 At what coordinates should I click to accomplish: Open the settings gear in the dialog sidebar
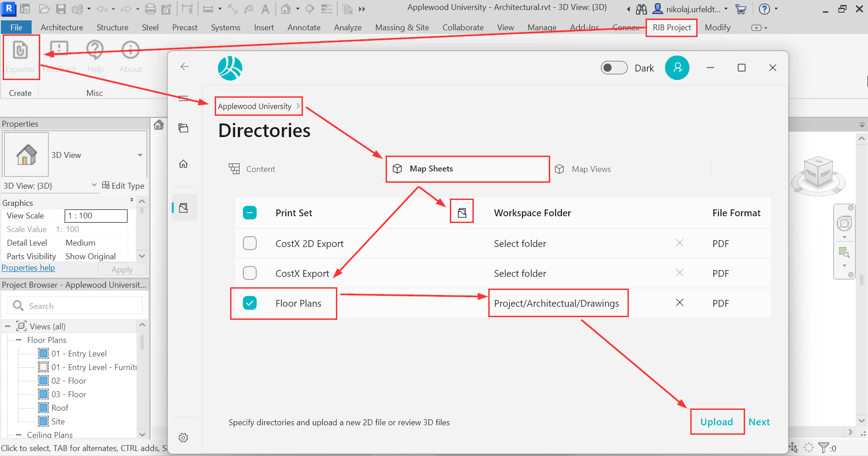(183, 437)
